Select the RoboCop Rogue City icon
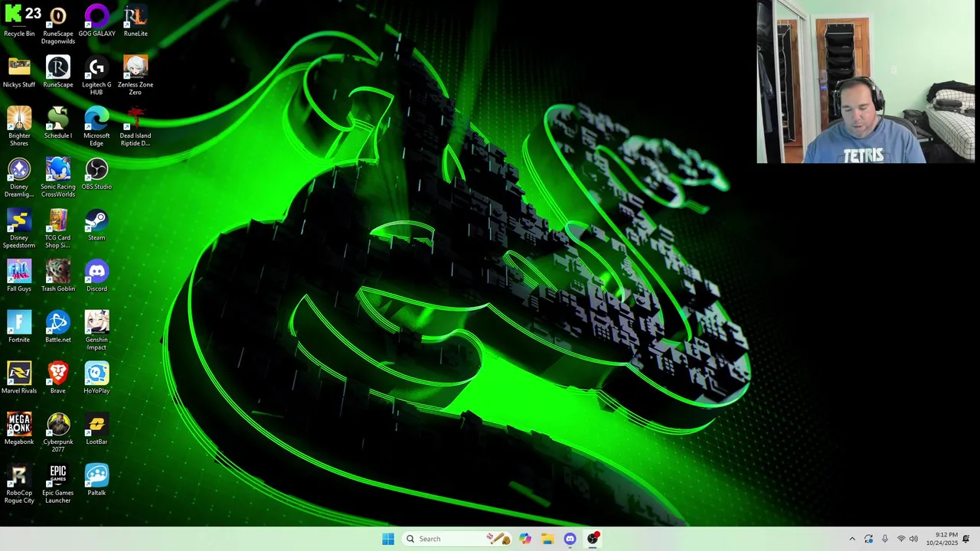Image resolution: width=980 pixels, height=551 pixels. click(19, 484)
